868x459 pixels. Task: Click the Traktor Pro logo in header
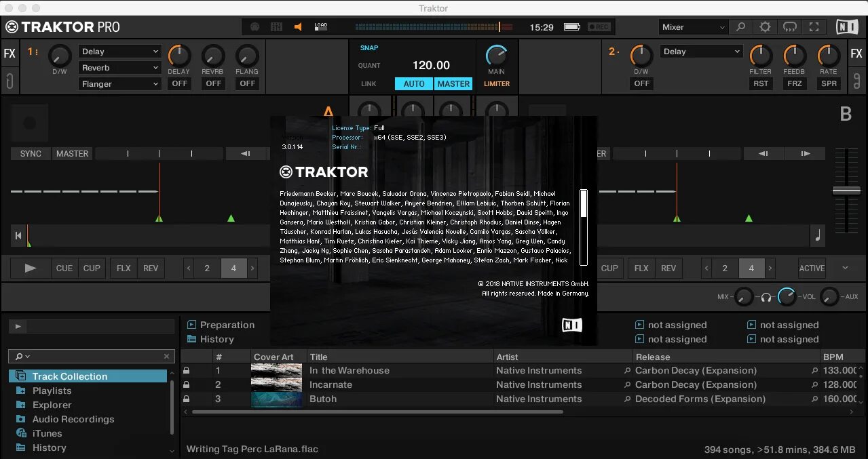pos(62,27)
